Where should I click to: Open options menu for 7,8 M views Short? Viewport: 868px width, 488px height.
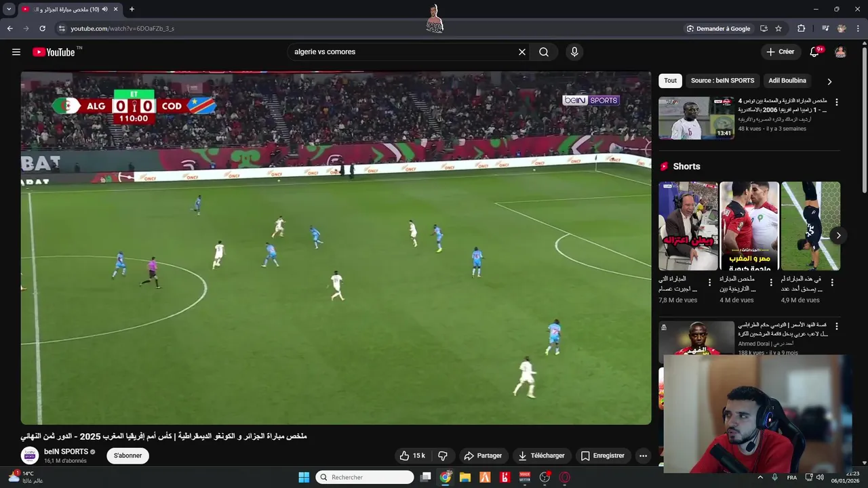[710, 282]
